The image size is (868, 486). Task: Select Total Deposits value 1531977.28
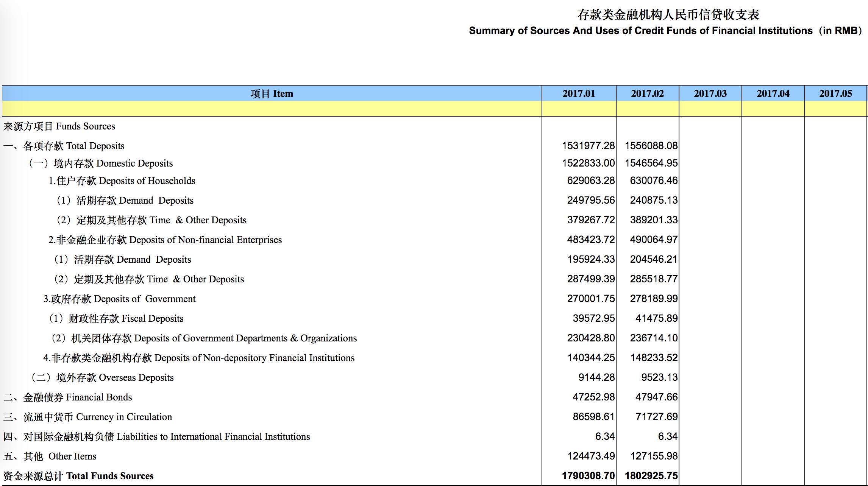tap(588, 146)
